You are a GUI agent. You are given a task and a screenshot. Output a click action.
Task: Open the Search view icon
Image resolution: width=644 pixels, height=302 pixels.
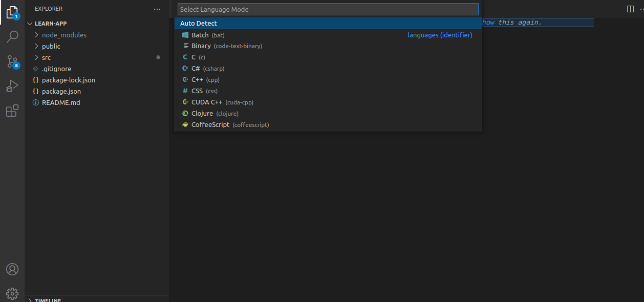(x=12, y=36)
